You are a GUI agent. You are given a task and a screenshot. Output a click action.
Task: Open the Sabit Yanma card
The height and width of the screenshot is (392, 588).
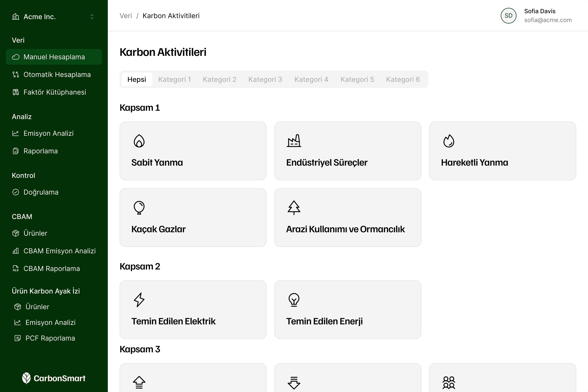pyautogui.click(x=193, y=151)
